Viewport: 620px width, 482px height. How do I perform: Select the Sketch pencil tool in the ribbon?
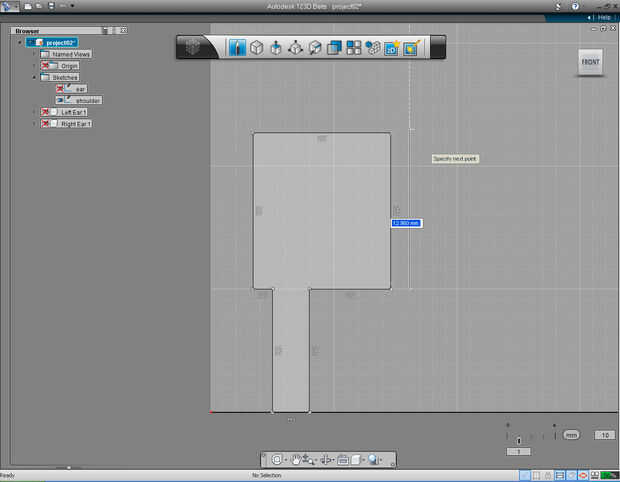tap(237, 48)
